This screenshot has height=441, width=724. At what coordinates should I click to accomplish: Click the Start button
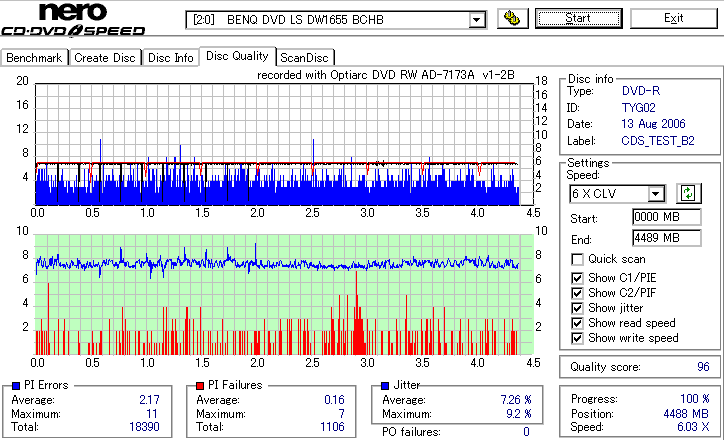tap(579, 18)
